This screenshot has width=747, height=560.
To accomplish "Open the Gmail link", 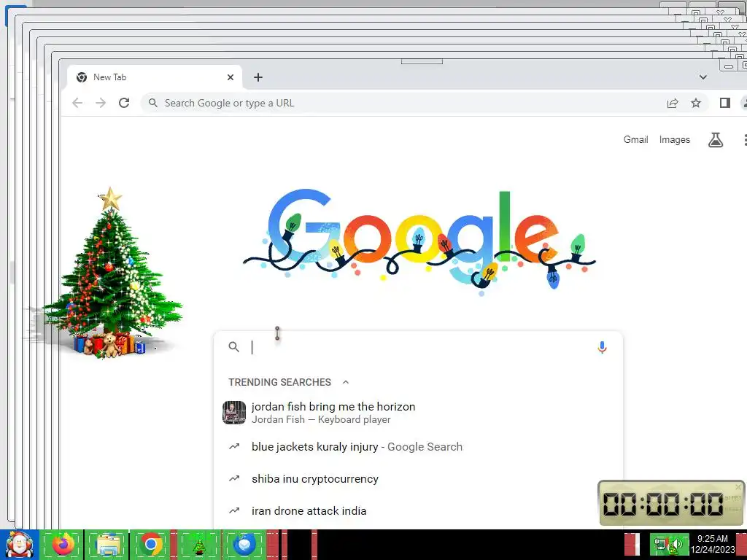I will tap(635, 139).
